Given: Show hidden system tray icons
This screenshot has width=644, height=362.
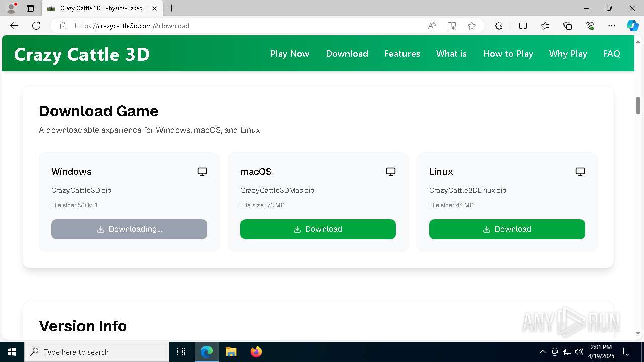Looking at the screenshot, I should tap(542, 352).
